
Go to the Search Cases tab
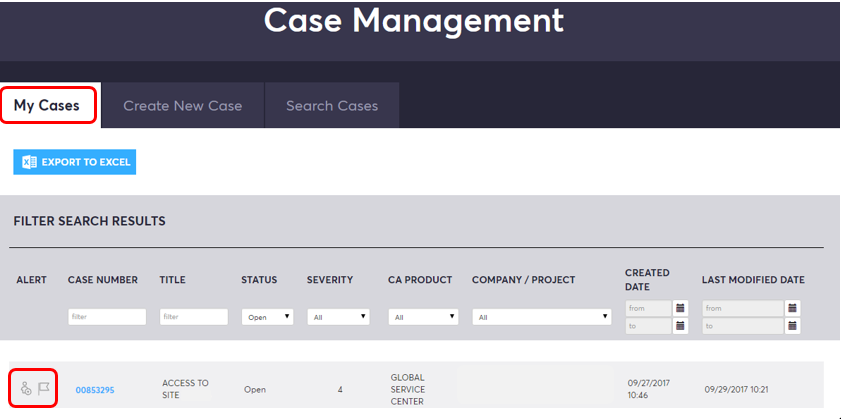tap(332, 106)
